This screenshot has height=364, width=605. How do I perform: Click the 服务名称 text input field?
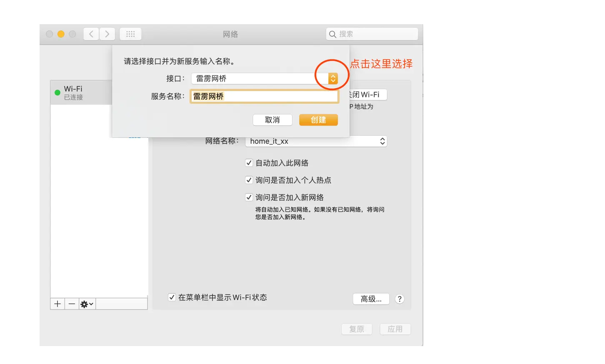point(264,96)
